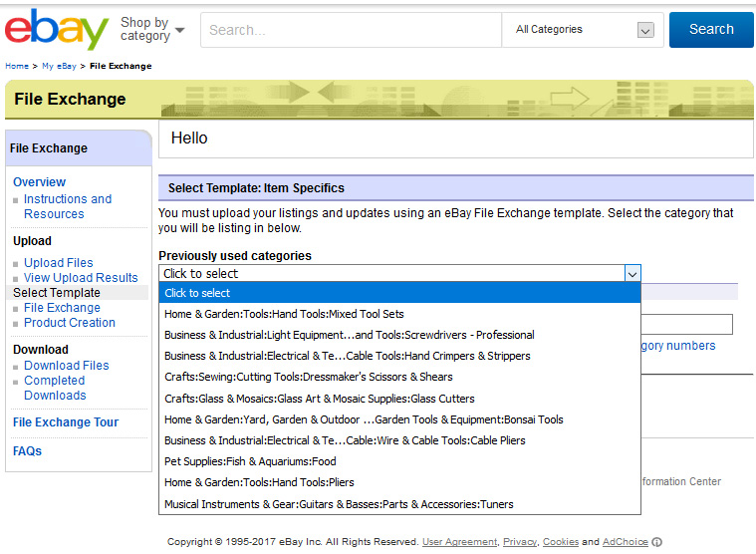Open FAQs in the sidebar
The image size is (756, 554).
[27, 451]
